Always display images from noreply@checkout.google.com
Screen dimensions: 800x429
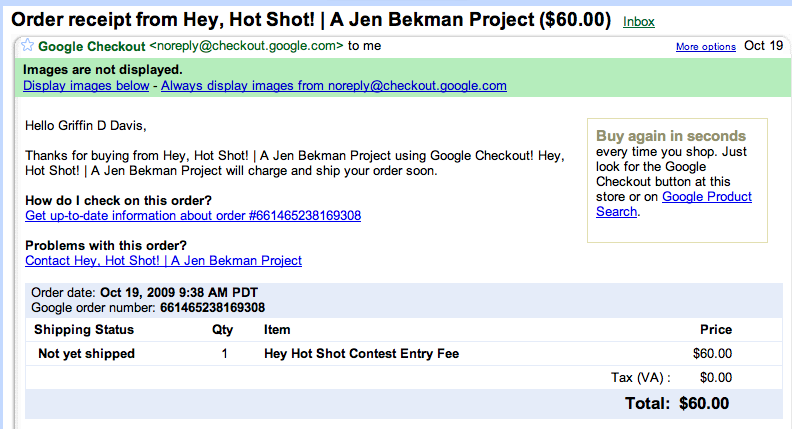(334, 86)
